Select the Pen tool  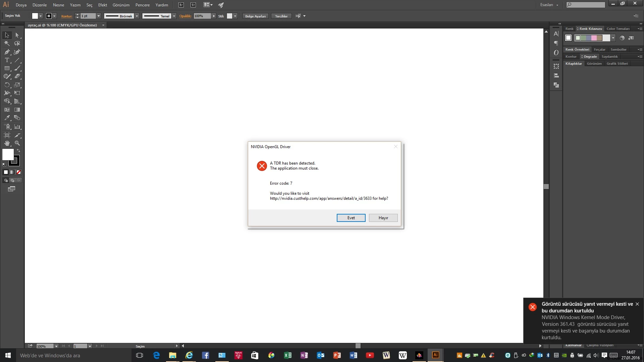click(7, 52)
